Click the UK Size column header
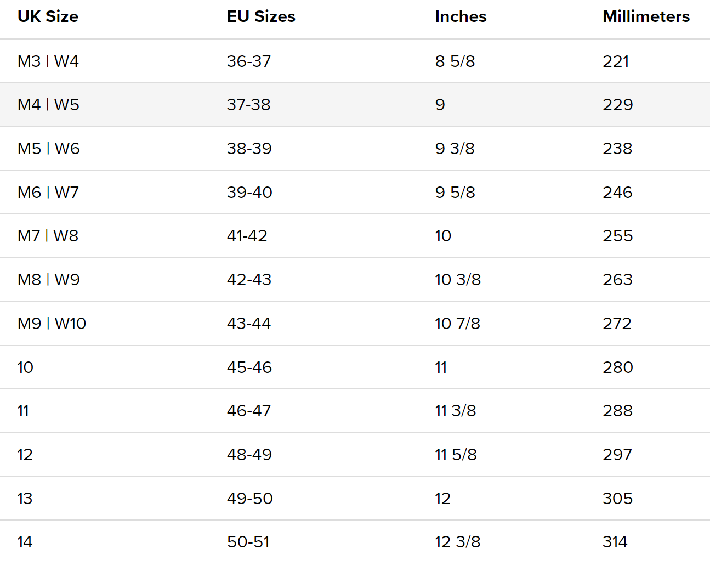710x588 pixels. point(48,16)
